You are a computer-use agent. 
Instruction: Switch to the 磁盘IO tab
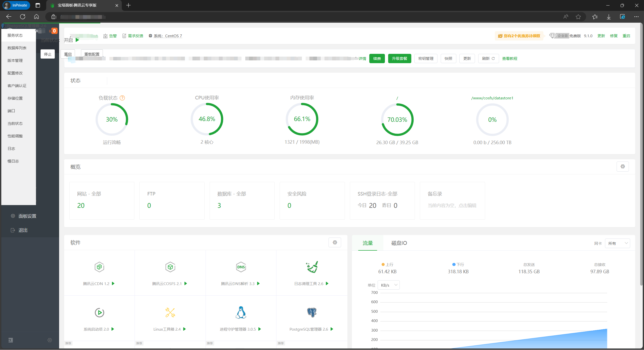pos(399,243)
